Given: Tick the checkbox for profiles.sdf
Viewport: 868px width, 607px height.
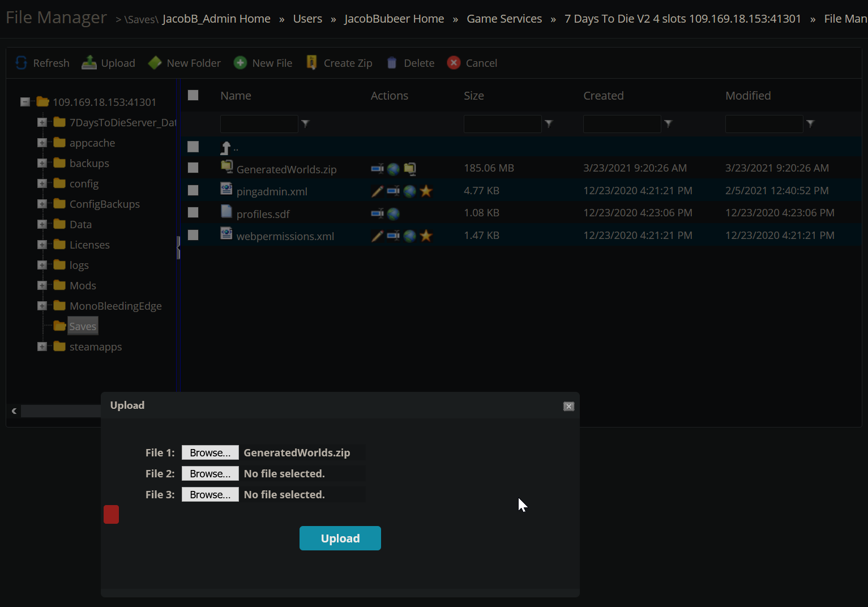Looking at the screenshot, I should [x=193, y=213].
